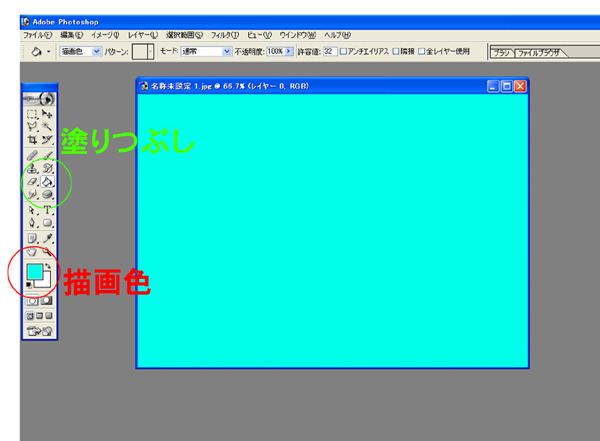
Task: Select the Pen tool
Action: 32,223
